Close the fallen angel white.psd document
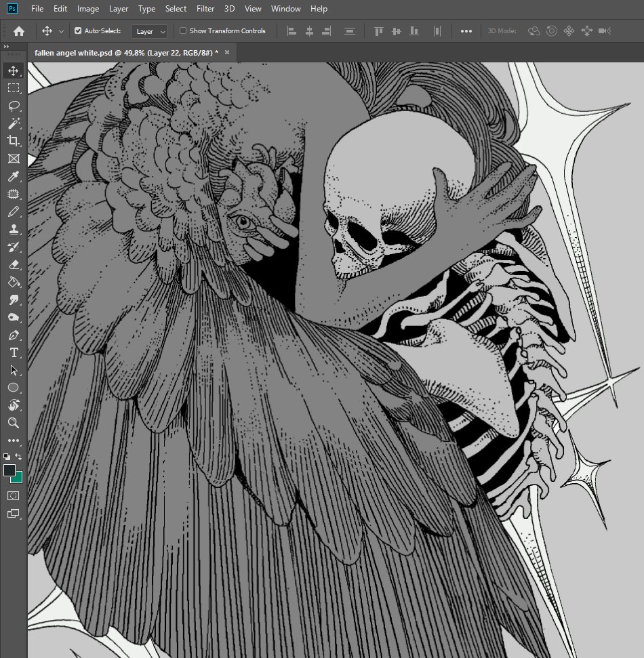This screenshot has height=658, width=644. point(226,52)
